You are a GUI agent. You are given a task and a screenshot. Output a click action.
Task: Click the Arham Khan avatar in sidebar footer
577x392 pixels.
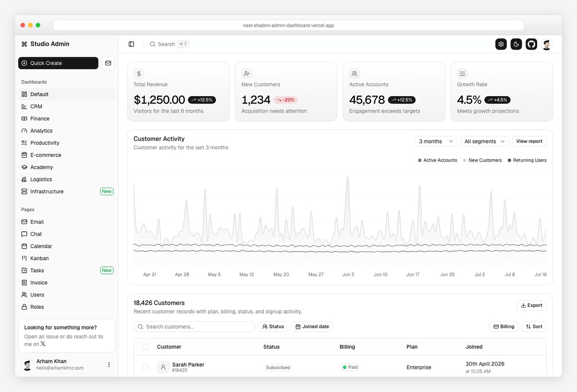pyautogui.click(x=27, y=365)
